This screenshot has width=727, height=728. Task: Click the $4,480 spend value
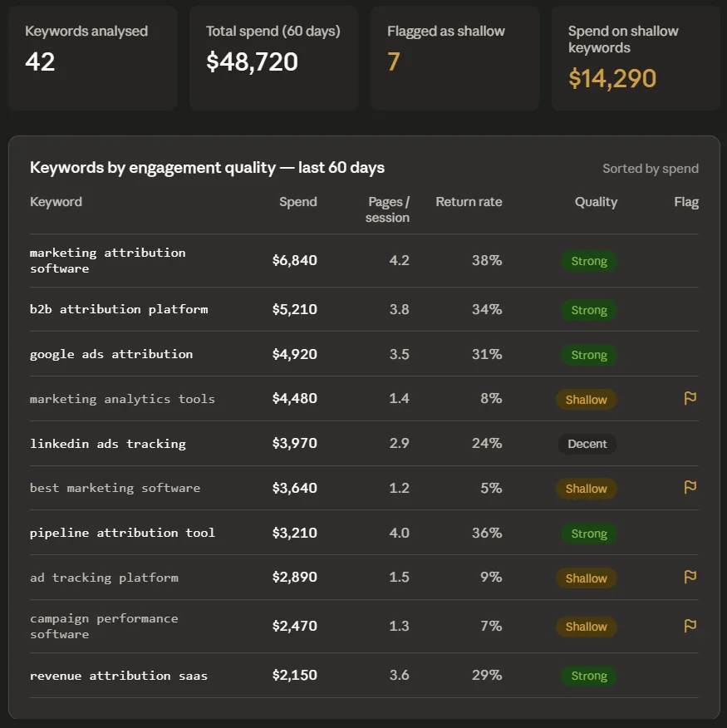pos(294,398)
